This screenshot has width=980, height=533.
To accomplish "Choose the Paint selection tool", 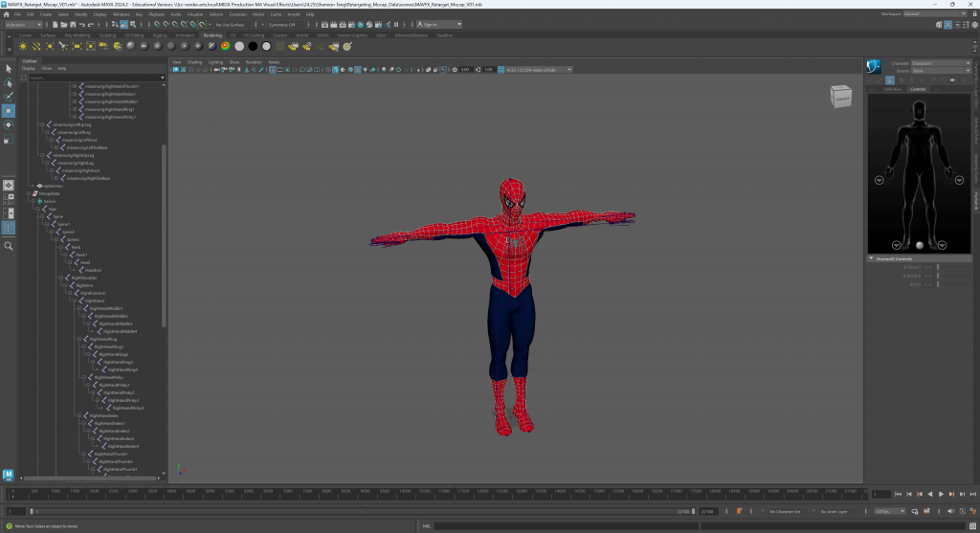I will [8, 97].
